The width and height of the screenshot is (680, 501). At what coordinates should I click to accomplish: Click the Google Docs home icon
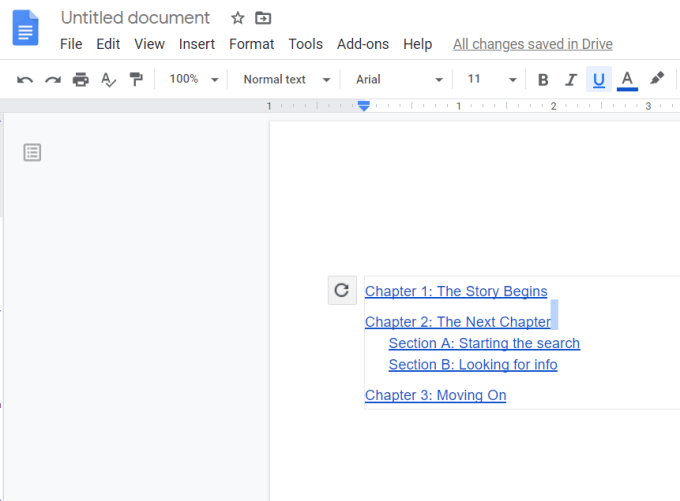(x=26, y=28)
